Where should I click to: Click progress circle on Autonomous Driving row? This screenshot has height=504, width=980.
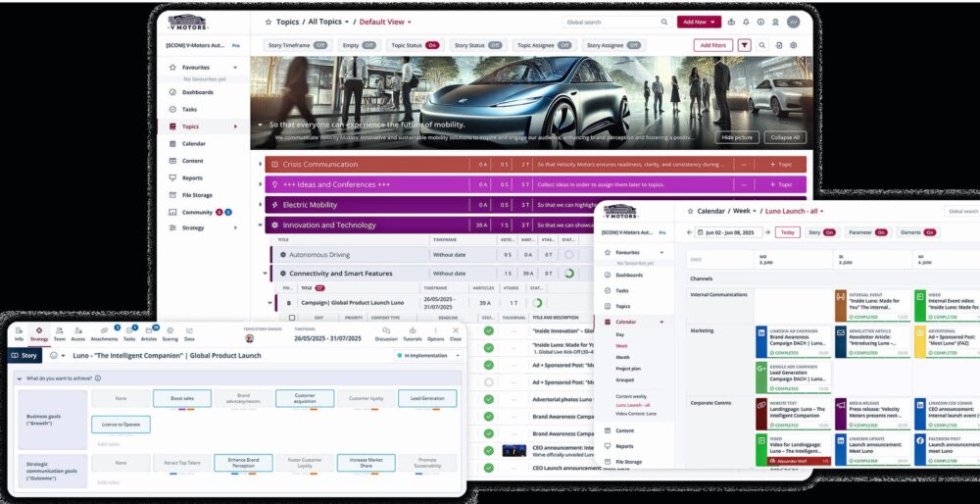point(569,255)
